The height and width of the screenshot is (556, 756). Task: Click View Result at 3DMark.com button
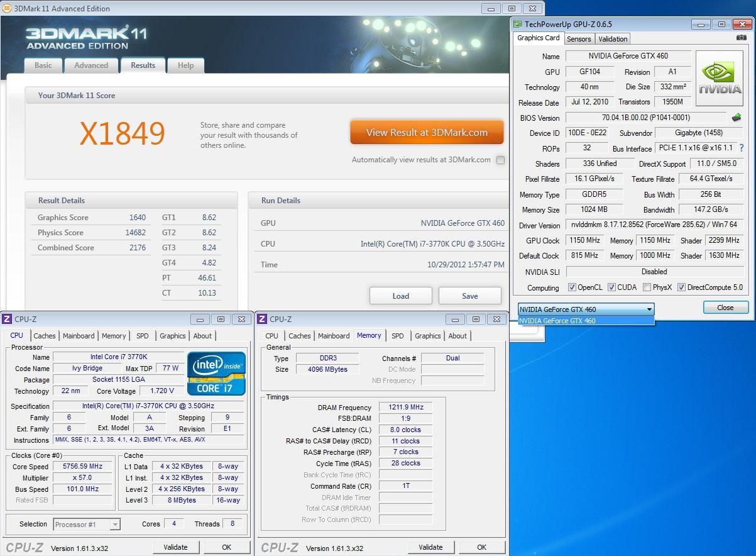427,133
